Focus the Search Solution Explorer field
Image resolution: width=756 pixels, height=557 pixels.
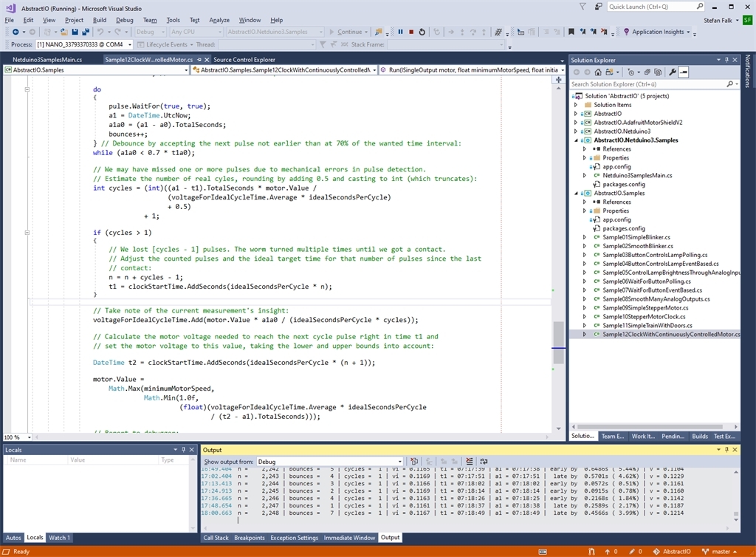coord(647,84)
